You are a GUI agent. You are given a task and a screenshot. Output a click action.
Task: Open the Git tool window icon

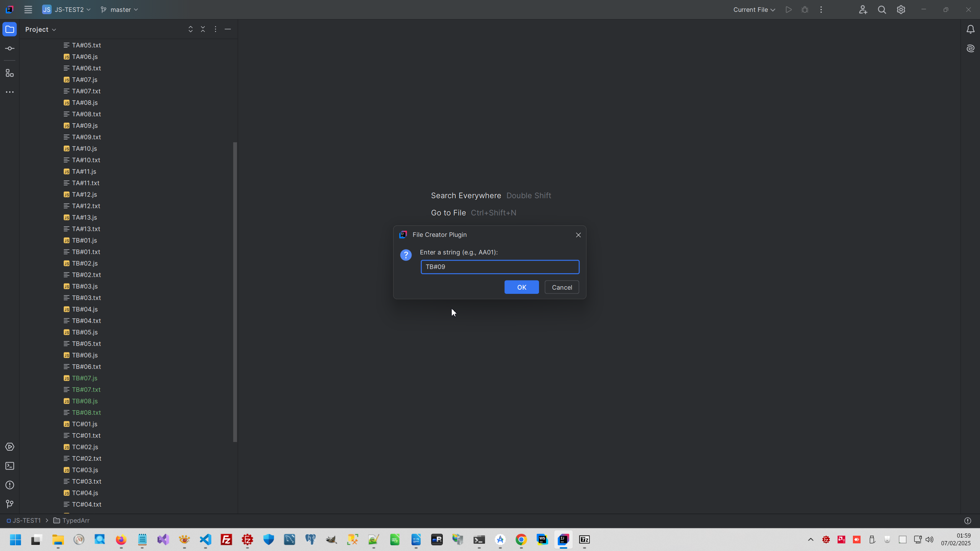(x=10, y=504)
